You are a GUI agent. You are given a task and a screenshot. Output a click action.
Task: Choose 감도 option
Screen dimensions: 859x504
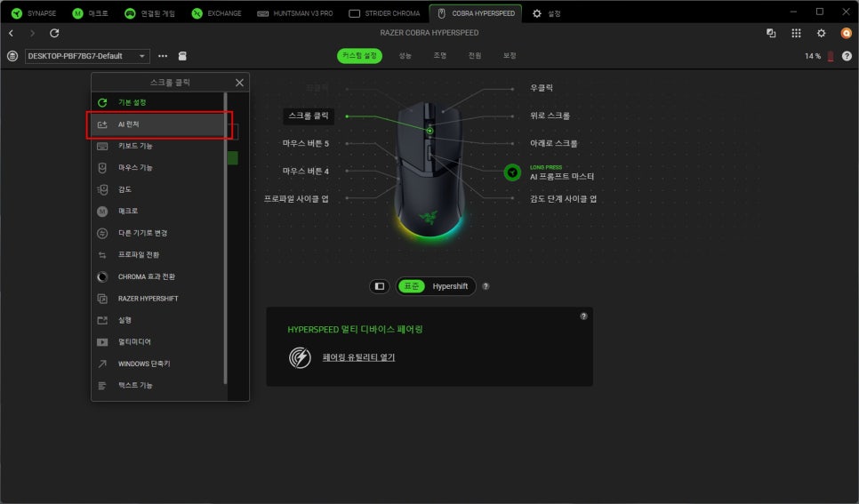(x=157, y=189)
